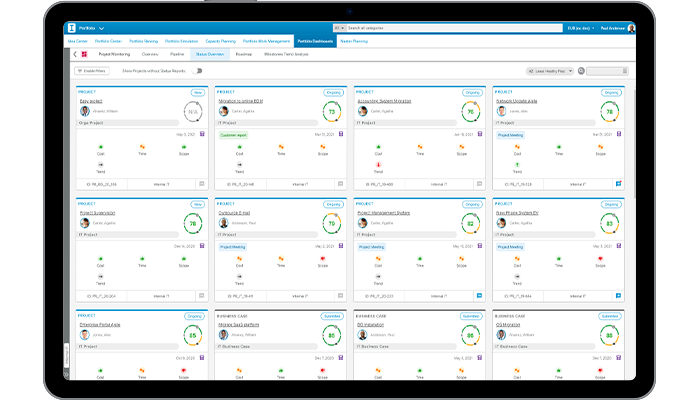Open comments icon on Outsource E-mail card
The image size is (700, 400).
click(340, 296)
